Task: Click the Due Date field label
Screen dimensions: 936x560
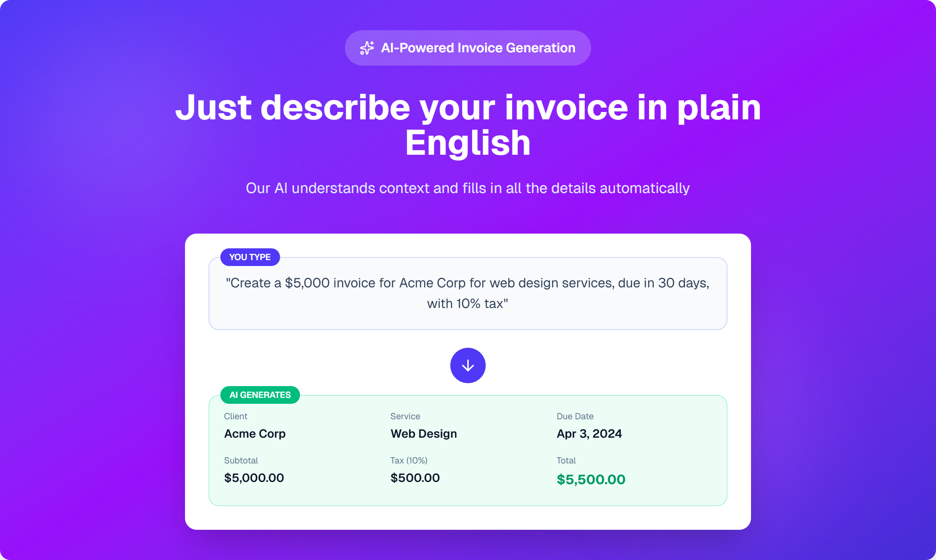Action: coord(575,416)
